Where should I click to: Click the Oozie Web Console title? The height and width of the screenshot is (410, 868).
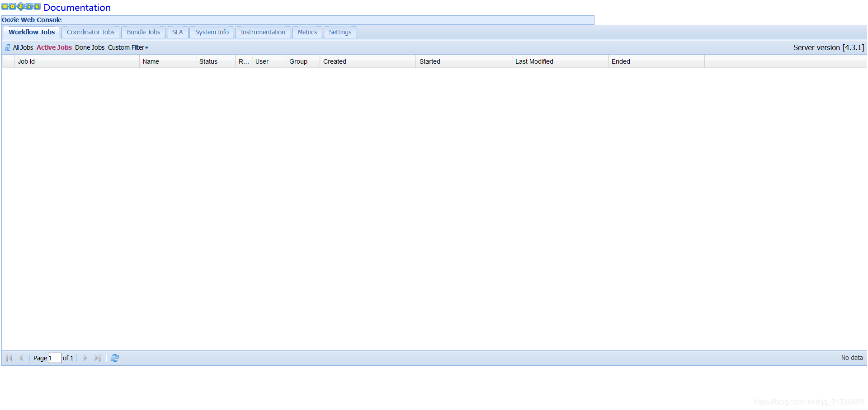click(32, 20)
